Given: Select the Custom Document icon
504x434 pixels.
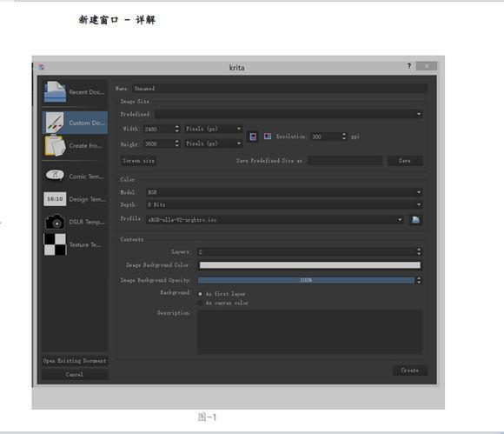Looking at the screenshot, I should coord(55,123).
